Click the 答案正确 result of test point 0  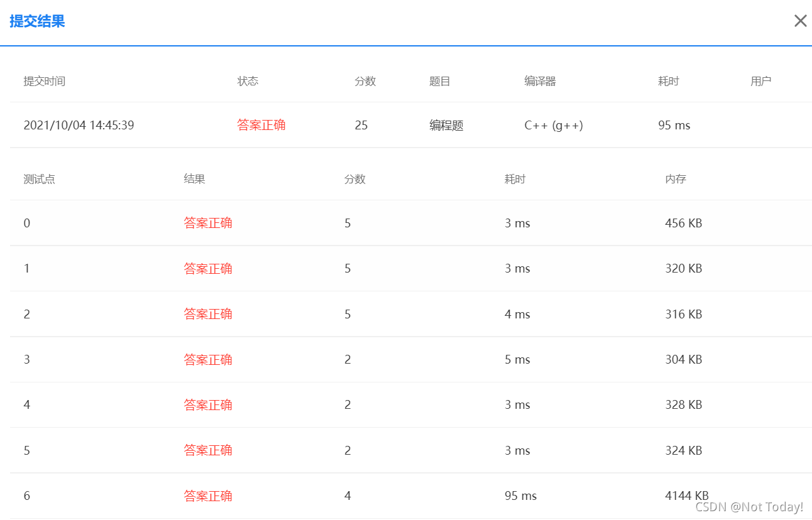208,223
